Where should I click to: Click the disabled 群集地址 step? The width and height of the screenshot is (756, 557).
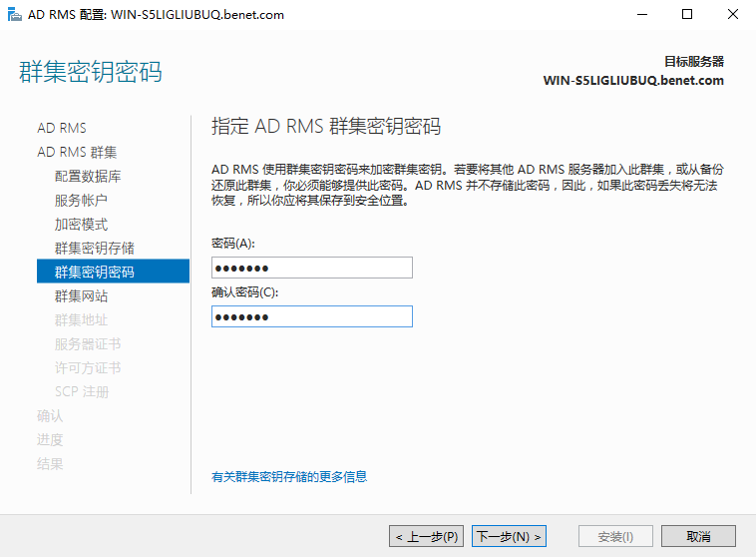coord(81,320)
